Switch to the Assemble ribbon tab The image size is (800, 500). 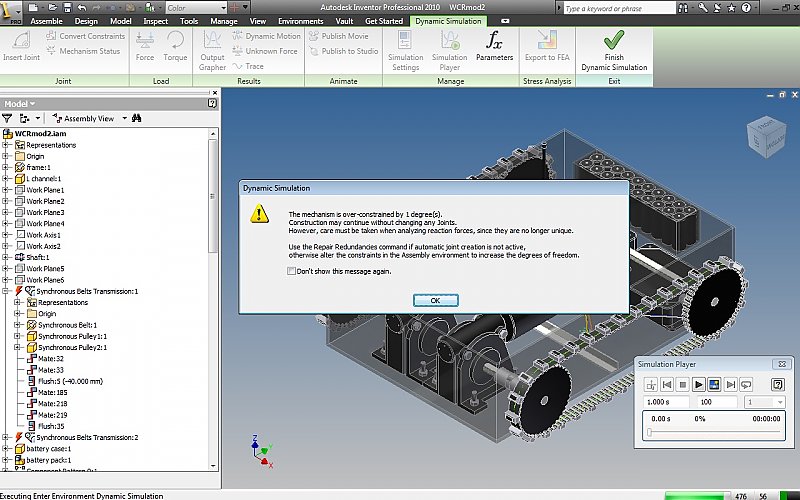pyautogui.click(x=46, y=21)
